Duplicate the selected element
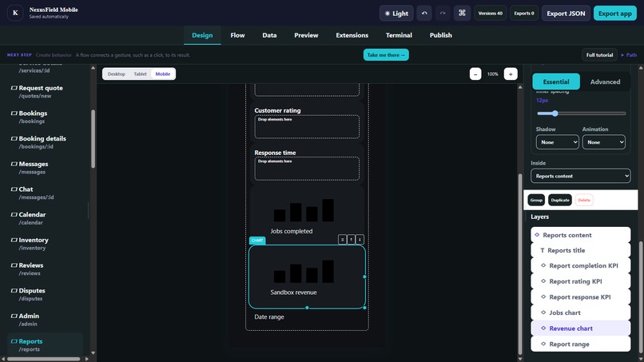 pos(560,200)
